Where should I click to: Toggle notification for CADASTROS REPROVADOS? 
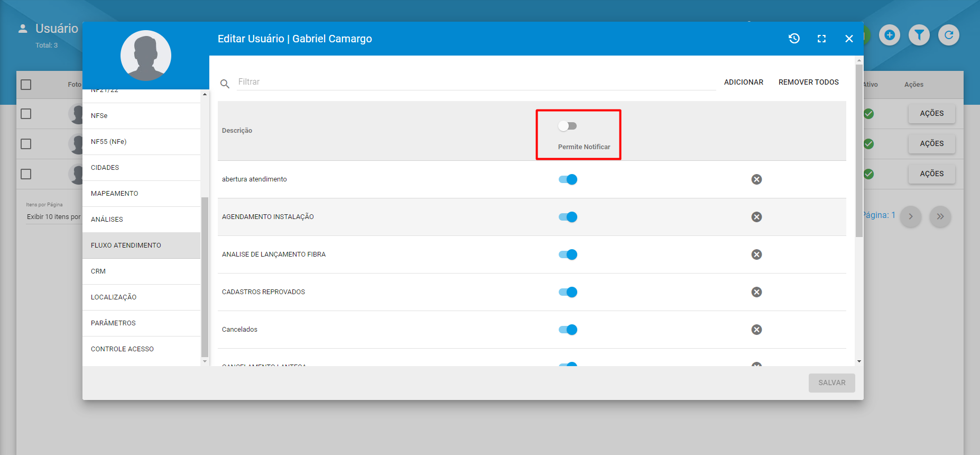(x=568, y=292)
